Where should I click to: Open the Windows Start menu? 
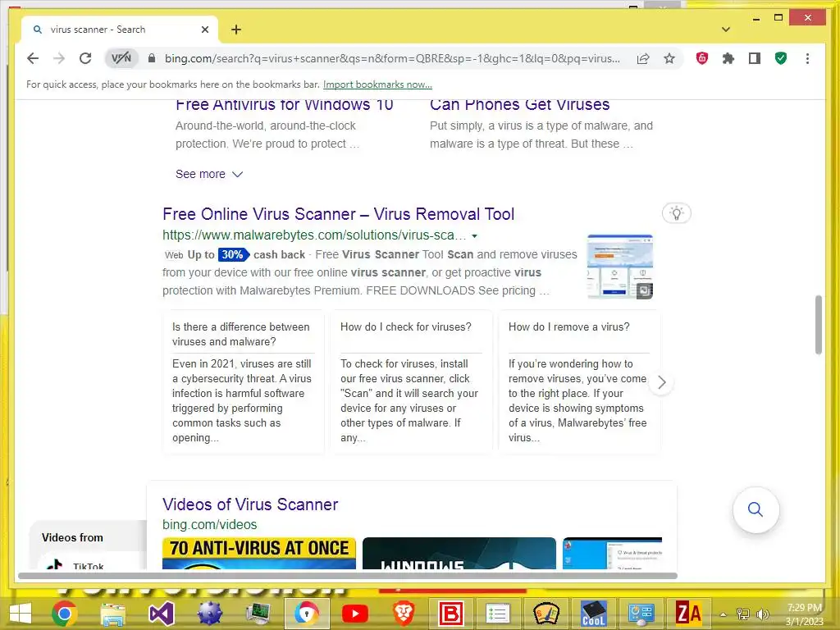point(21,614)
